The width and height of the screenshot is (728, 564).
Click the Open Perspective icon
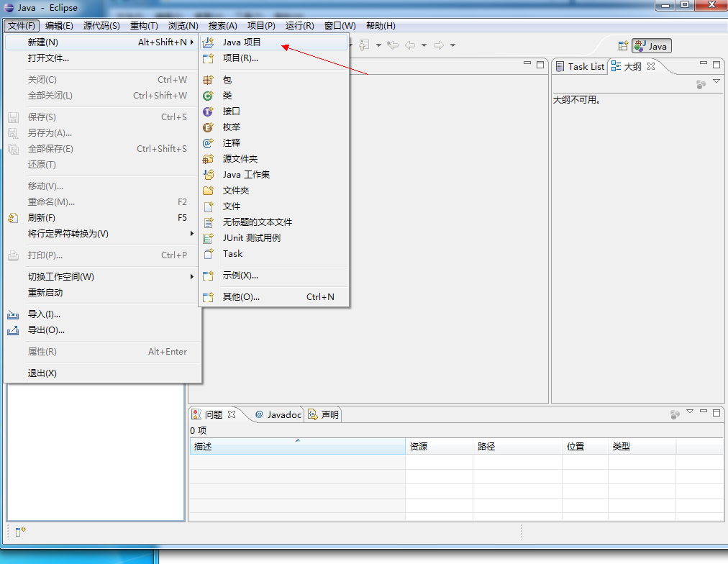(x=623, y=46)
